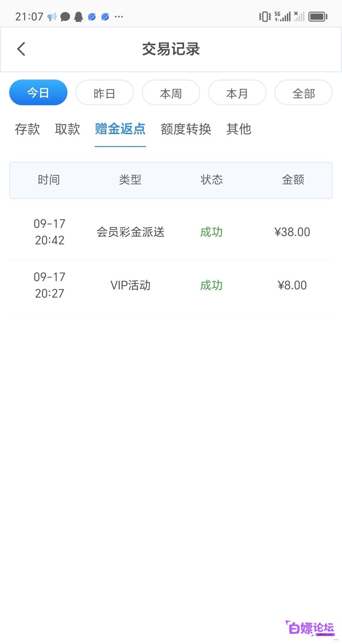Tap the battery indicator icon
The width and height of the screenshot is (342, 644).
(x=318, y=16)
